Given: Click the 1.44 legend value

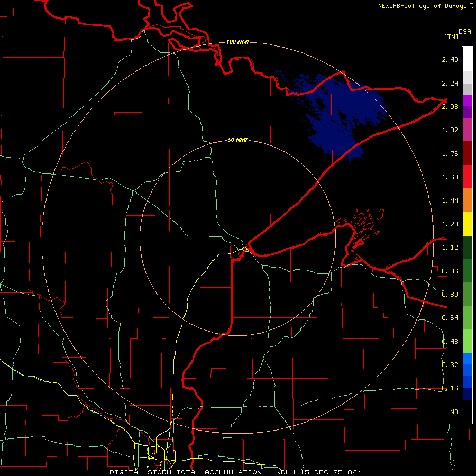Looking at the screenshot, I should click(450, 200).
